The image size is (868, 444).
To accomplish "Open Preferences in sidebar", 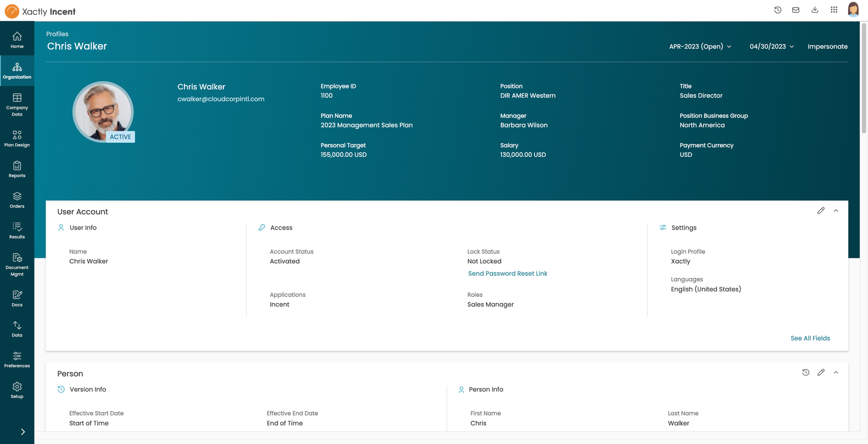I will click(x=17, y=359).
